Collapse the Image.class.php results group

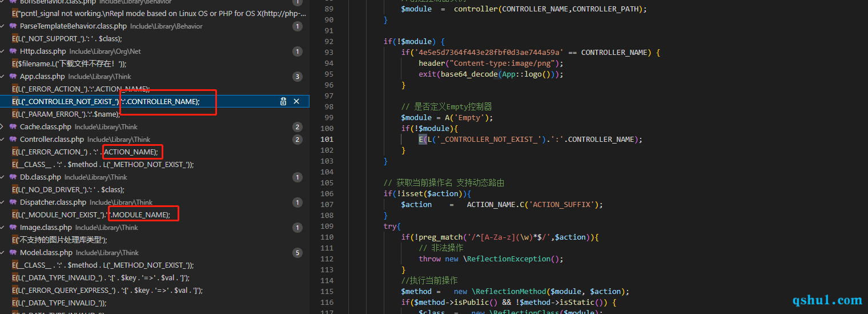pos(3,228)
